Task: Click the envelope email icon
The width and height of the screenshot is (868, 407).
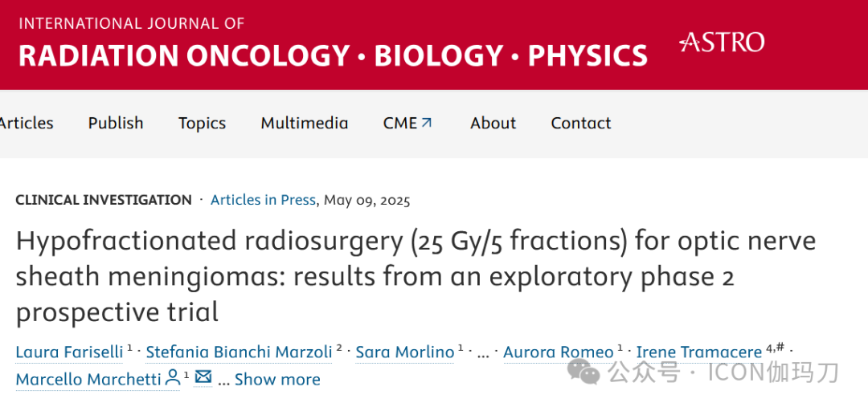Action: pos(203,377)
